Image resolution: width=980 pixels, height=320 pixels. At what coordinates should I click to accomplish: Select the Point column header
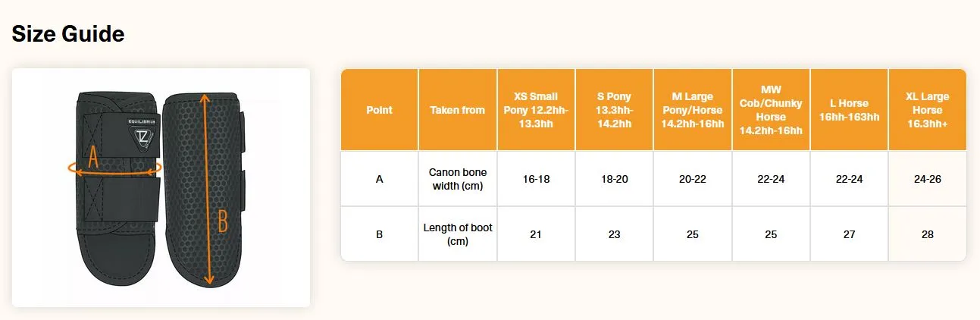tap(379, 110)
